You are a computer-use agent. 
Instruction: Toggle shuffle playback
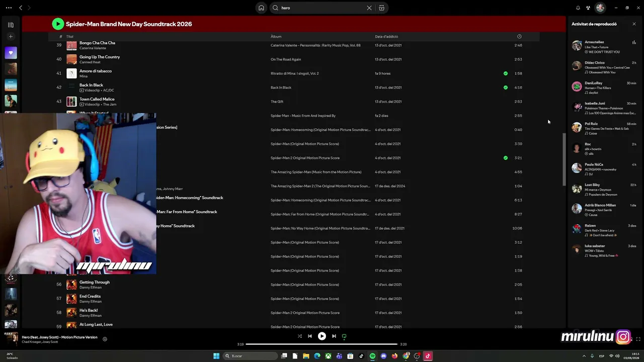pyautogui.click(x=299, y=336)
